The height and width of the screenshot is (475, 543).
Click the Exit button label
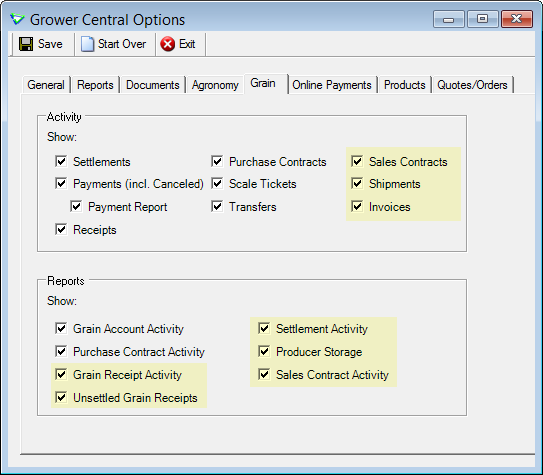[187, 44]
